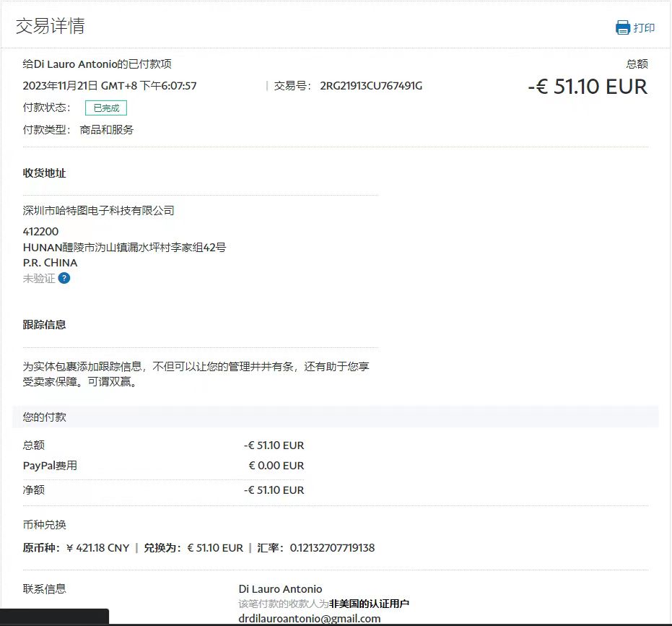The height and width of the screenshot is (626, 672).
Task: Click the postal code 412200
Action: [x=41, y=232]
